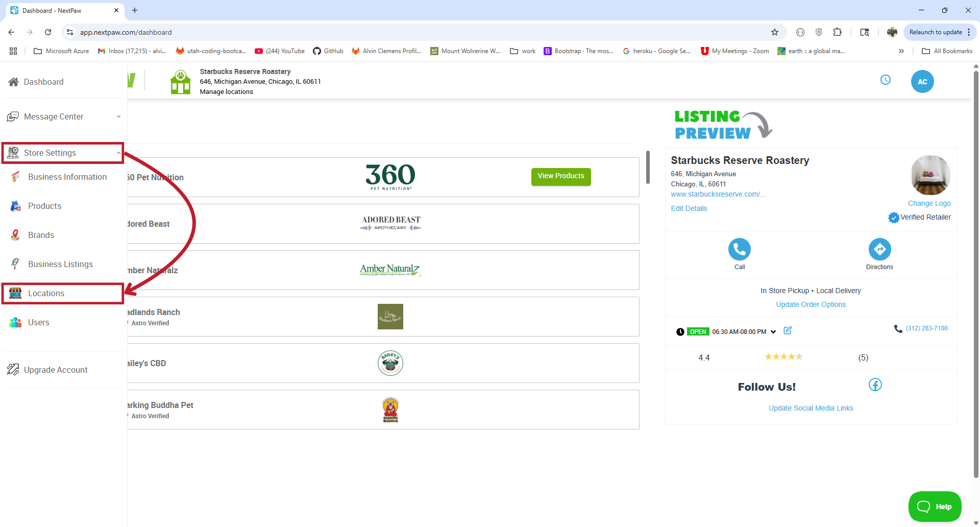Click the edit hours pencil icon

(788, 330)
